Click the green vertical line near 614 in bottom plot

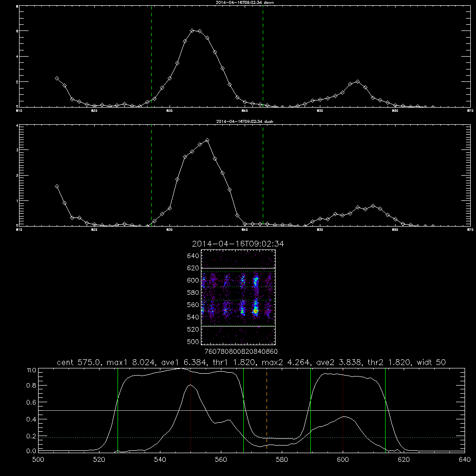385,410
